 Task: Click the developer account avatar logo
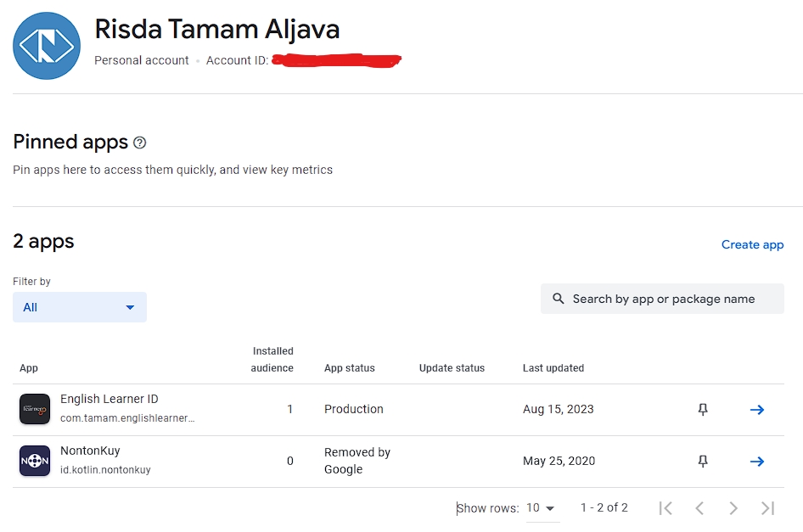coord(47,46)
